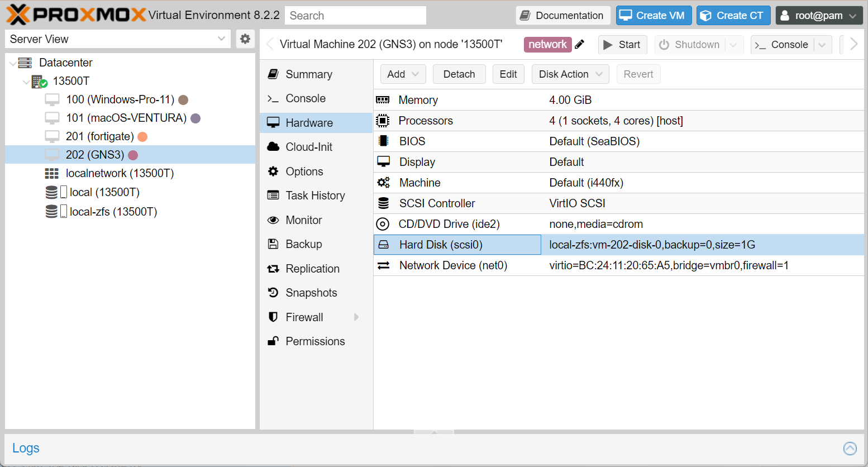The height and width of the screenshot is (467, 868).
Task: Open the Console options arrow
Action: [x=822, y=45]
